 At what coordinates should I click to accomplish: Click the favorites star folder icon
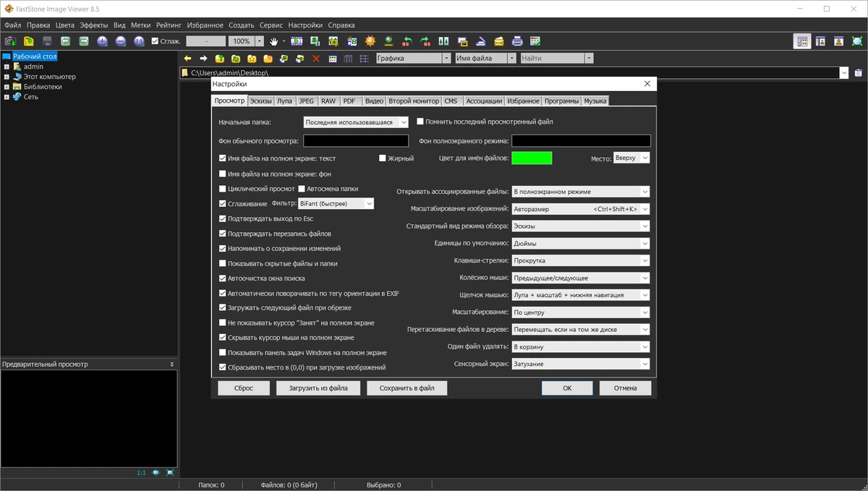[x=252, y=59]
